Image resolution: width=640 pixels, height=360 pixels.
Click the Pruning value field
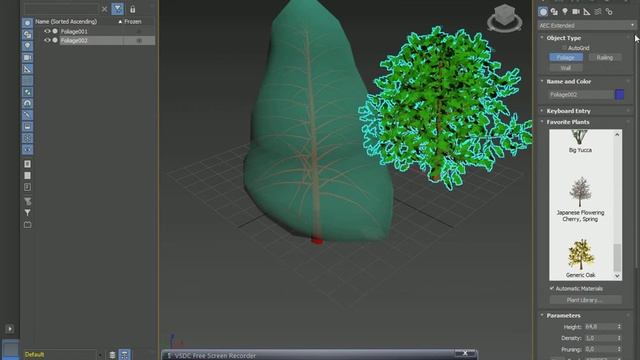pos(600,349)
